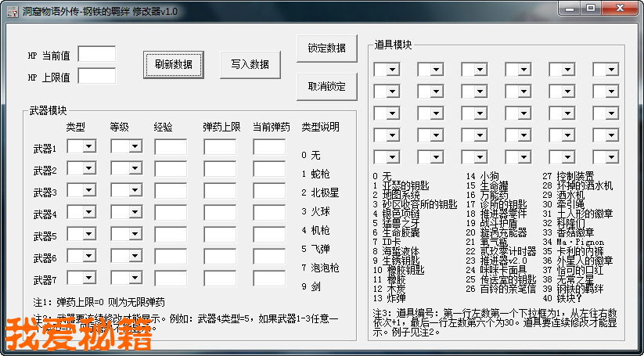Click the 武器3 弹药上限 input field

(x=220, y=191)
